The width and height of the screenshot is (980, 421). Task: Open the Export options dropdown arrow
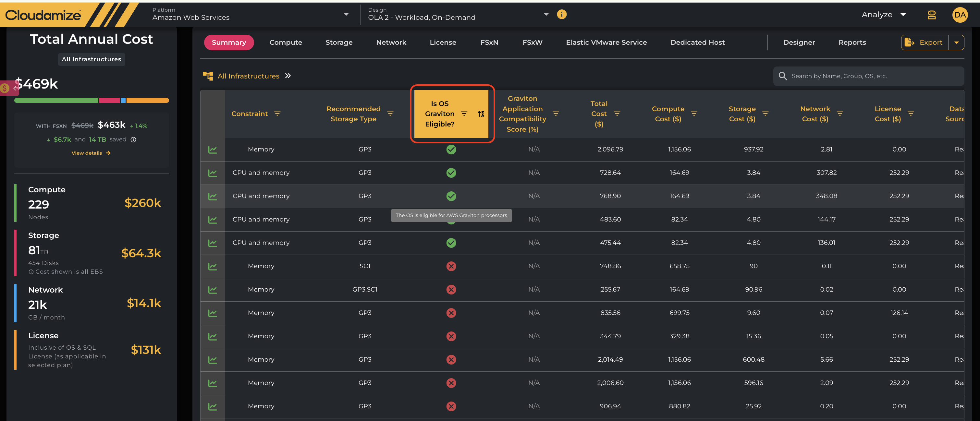click(x=956, y=42)
